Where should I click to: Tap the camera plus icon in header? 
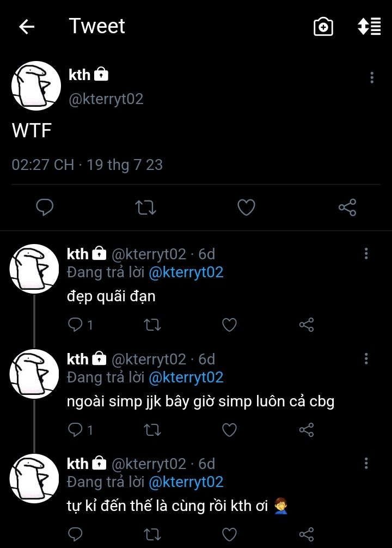[323, 27]
